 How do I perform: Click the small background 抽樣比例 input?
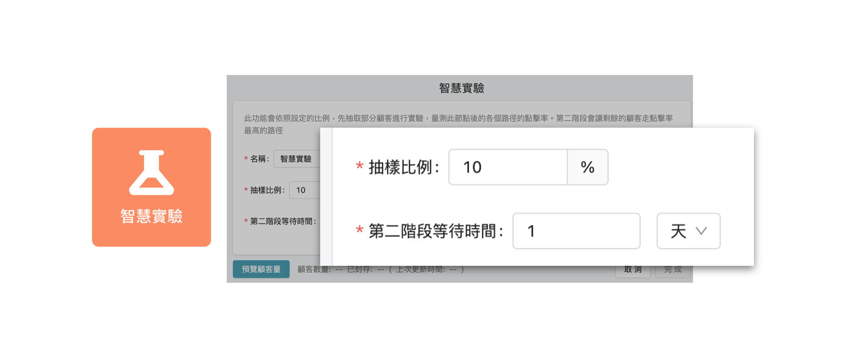pyautogui.click(x=304, y=190)
